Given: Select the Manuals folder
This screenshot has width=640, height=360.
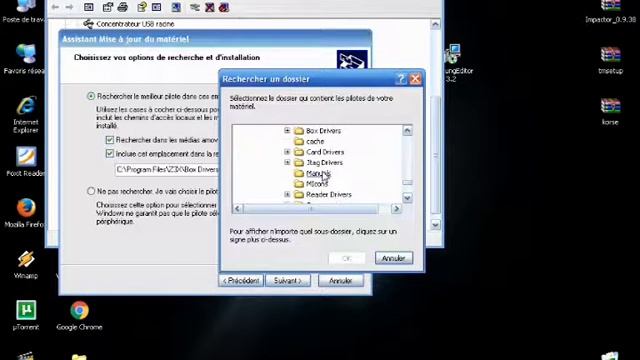Looking at the screenshot, I should point(318,173).
